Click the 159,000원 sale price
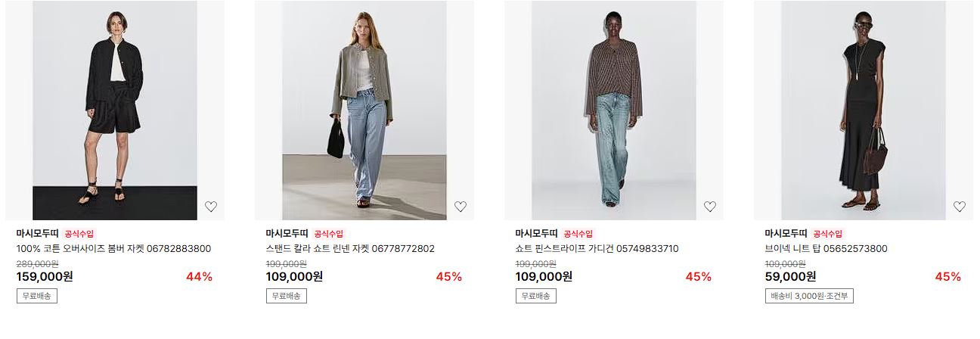The height and width of the screenshot is (339, 980). [45, 276]
